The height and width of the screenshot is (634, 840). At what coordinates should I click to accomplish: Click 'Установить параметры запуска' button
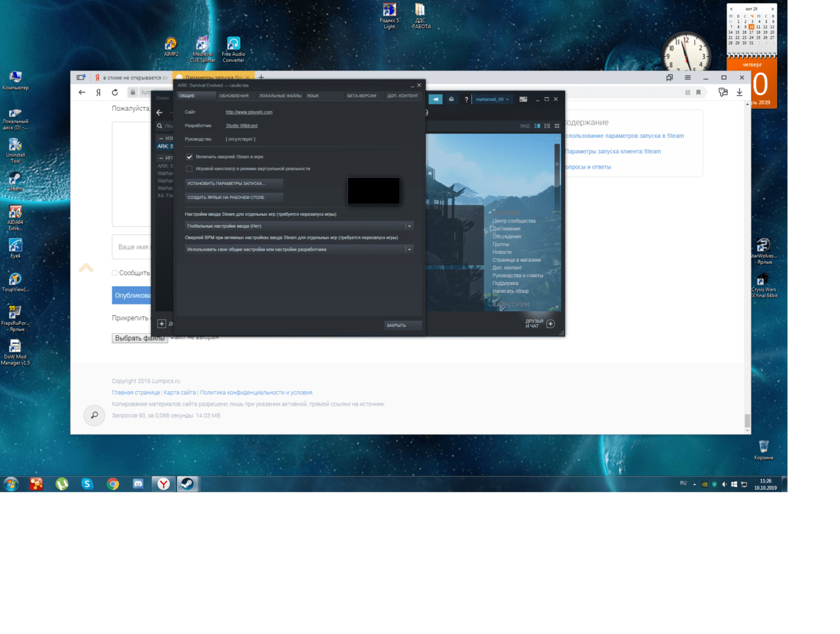tap(234, 183)
